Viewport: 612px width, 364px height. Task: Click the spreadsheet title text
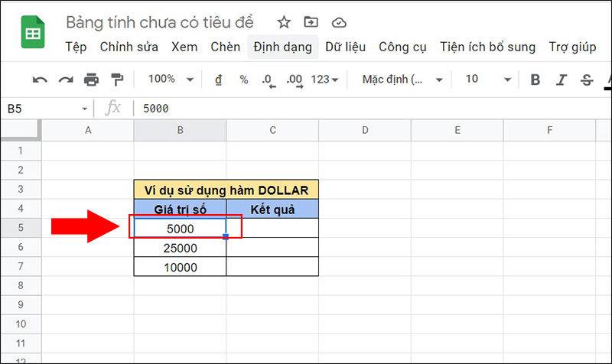click(x=160, y=22)
